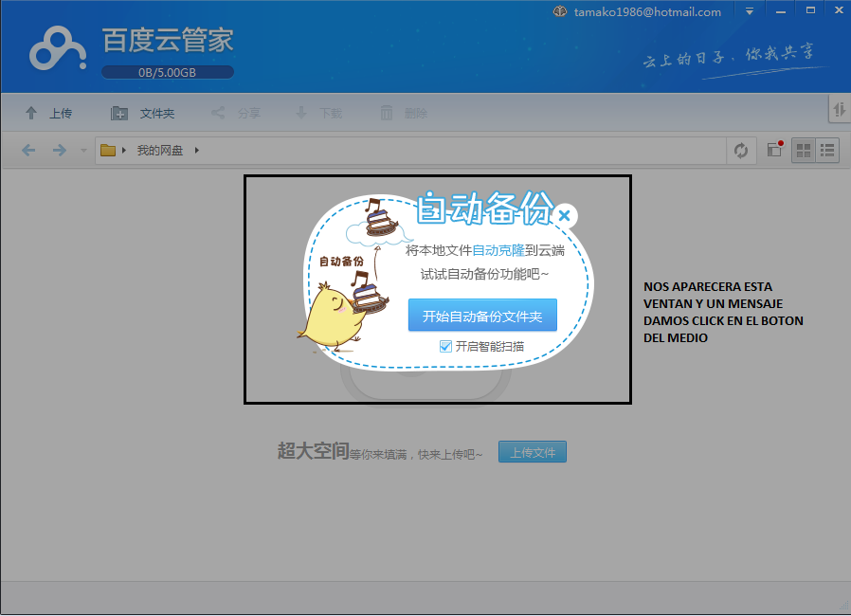Minimize the 百度云管家 window
Viewport: 851px width, 616px height.
pyautogui.click(x=781, y=11)
